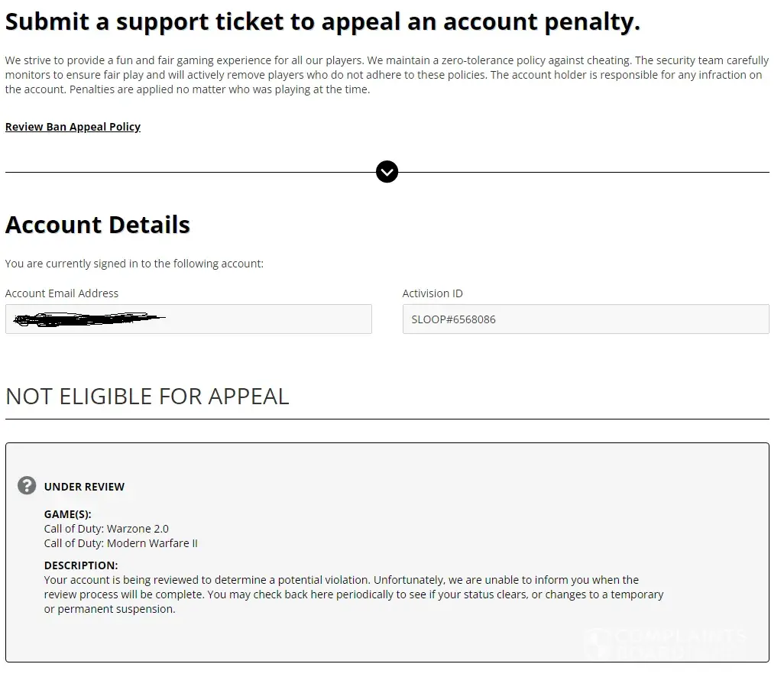Click the GAME(S) label
784x677 pixels.
coord(67,514)
